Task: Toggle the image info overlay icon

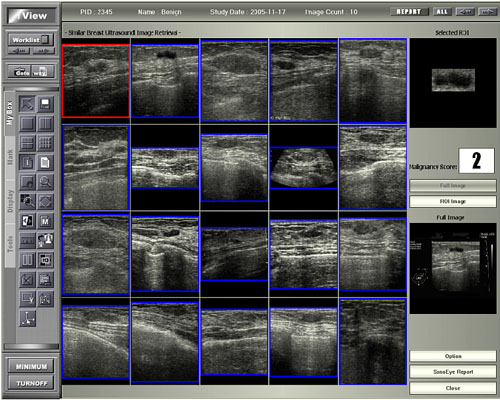Action: coord(27,163)
